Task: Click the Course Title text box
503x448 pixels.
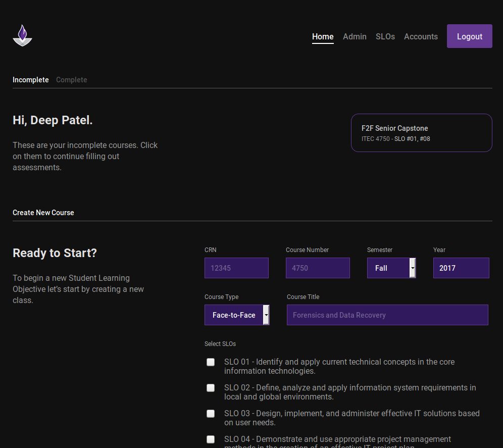Action: [387, 315]
